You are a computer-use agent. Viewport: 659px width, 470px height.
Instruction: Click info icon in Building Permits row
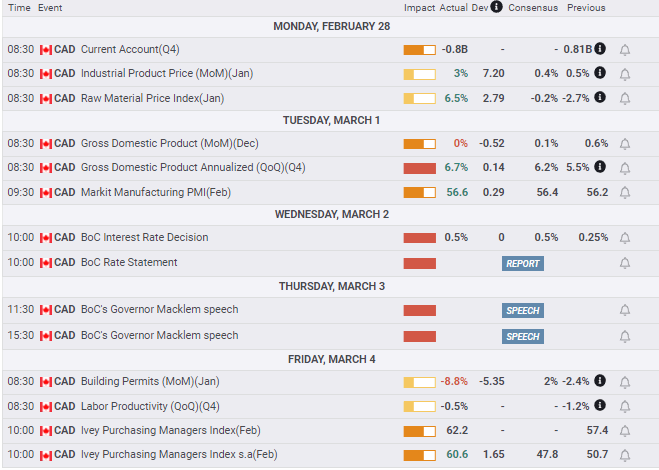pos(600,381)
